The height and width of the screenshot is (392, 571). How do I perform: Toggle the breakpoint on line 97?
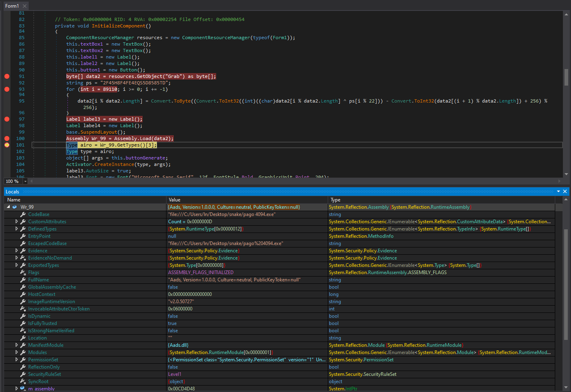point(7,119)
